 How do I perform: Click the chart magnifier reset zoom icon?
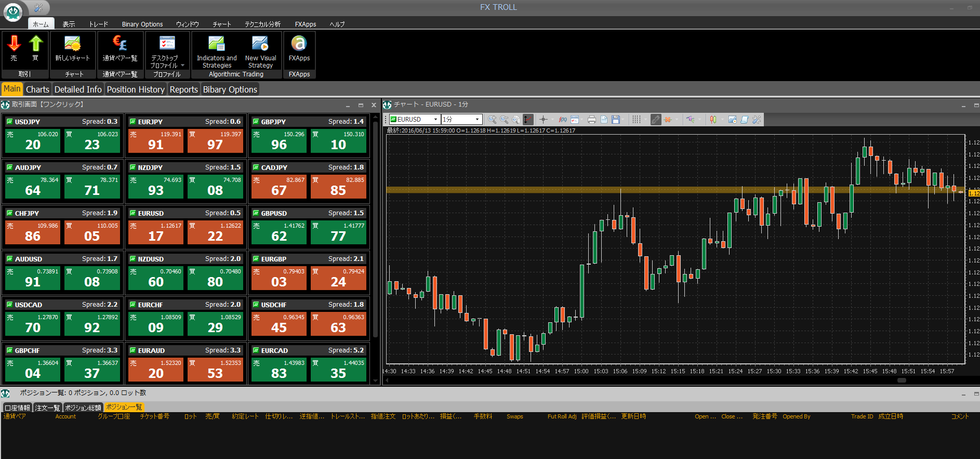point(515,120)
